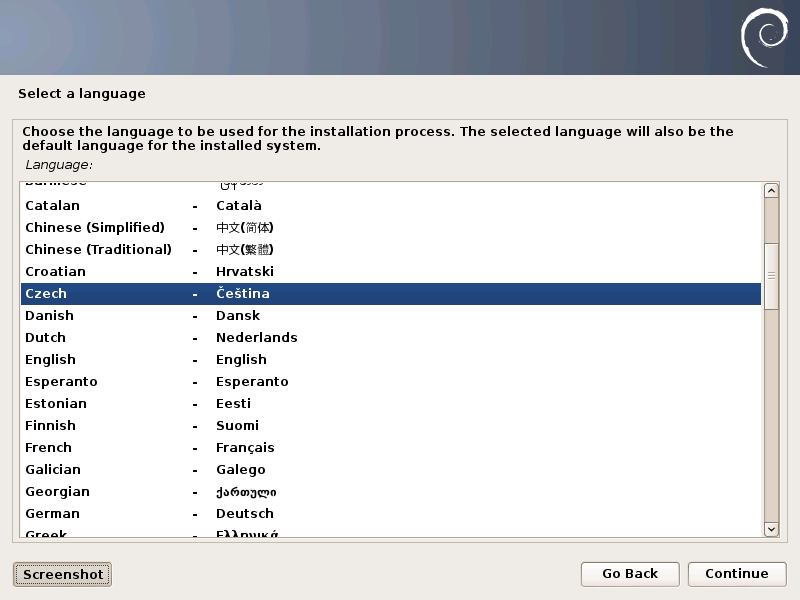Choose Chinese (Traditional) language
Screen dimensions: 800x600
391,249
